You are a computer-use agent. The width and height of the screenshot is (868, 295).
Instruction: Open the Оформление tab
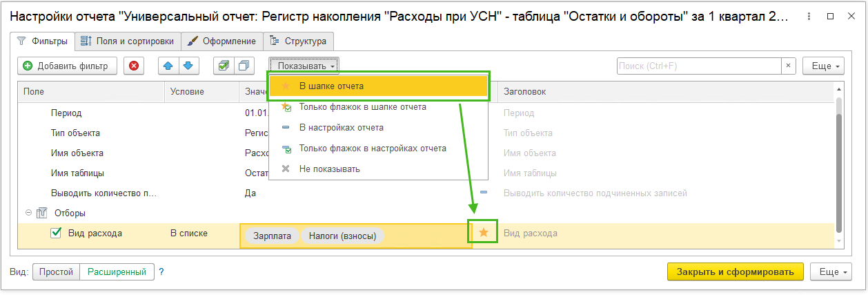(x=222, y=41)
